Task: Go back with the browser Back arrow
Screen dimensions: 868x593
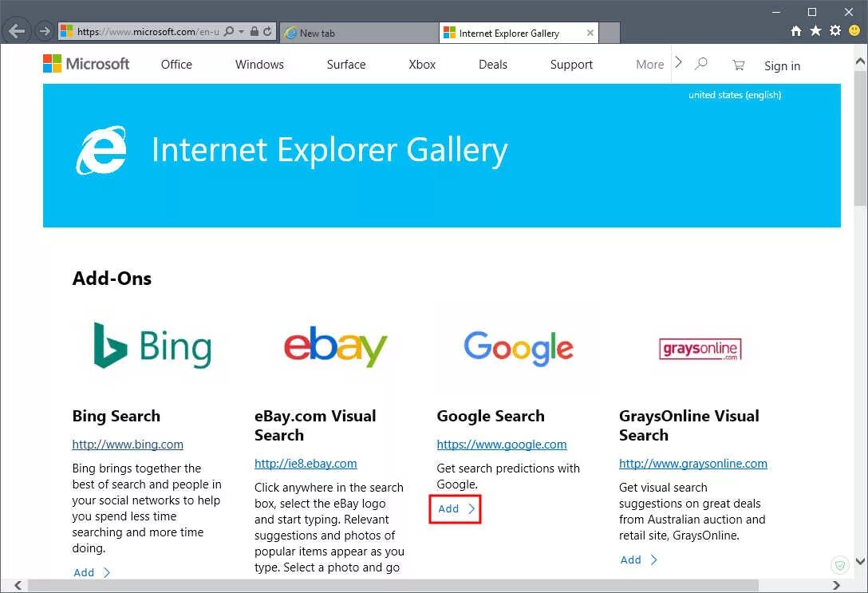Action: 18,31
